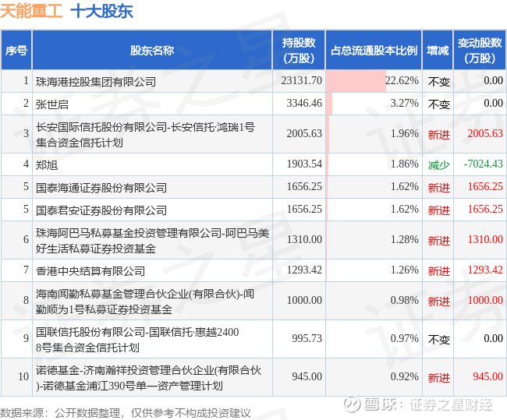Select the 持股数(万股) column header
The width and height of the screenshot is (507, 420).
click(x=299, y=50)
